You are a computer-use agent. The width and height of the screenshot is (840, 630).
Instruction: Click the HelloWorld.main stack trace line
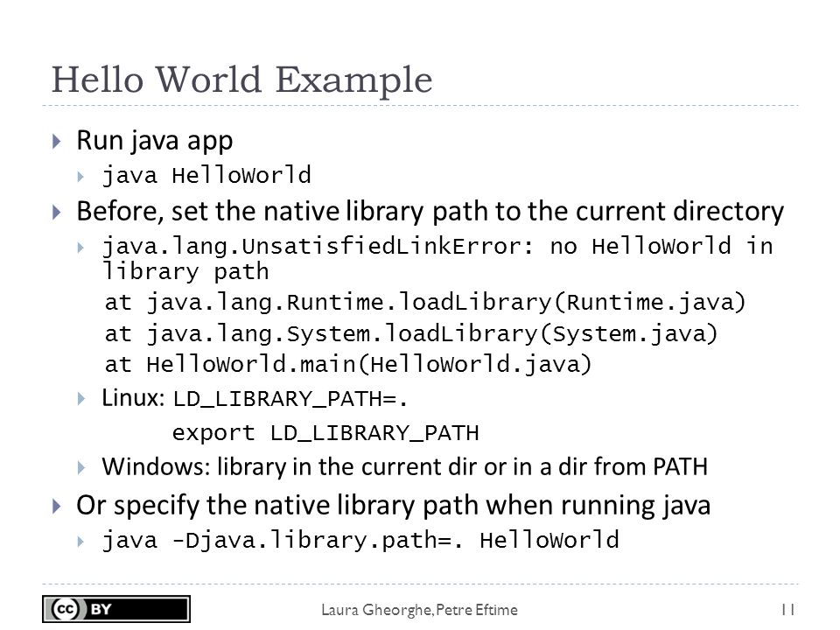(x=348, y=365)
